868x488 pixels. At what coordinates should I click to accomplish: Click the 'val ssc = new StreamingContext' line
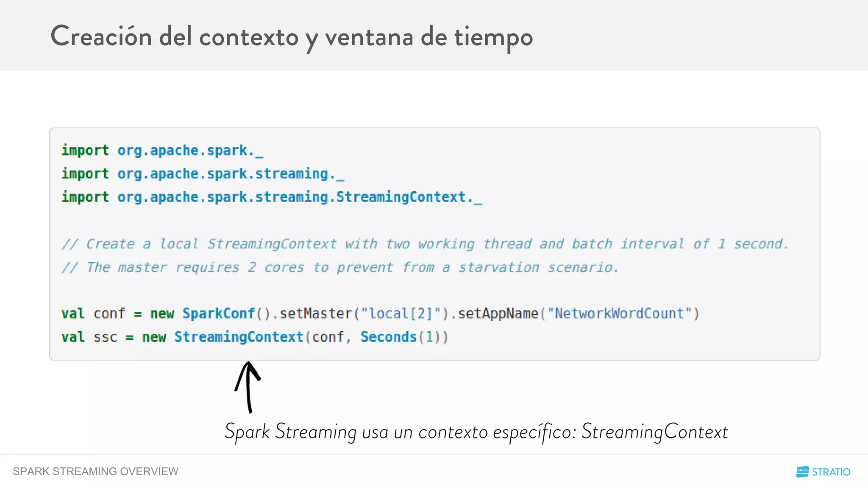[x=254, y=337]
